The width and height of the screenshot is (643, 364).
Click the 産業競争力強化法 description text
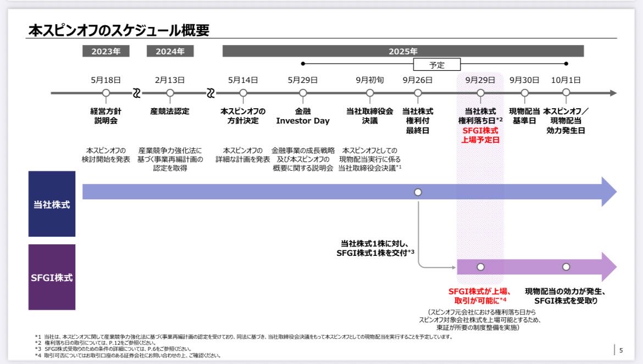pyautogui.click(x=170, y=159)
